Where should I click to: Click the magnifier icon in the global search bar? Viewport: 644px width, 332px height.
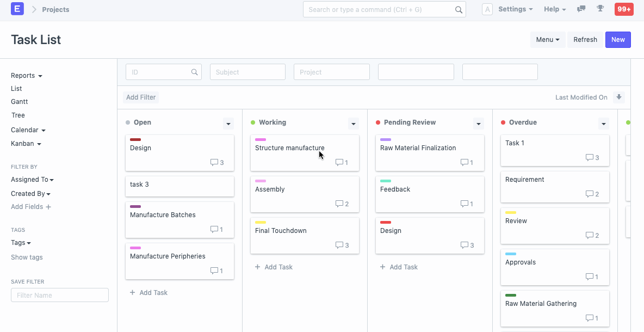tap(459, 9)
